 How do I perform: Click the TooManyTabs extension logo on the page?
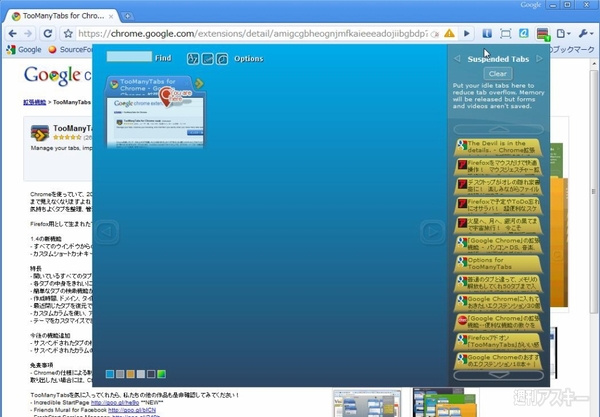(x=40, y=133)
